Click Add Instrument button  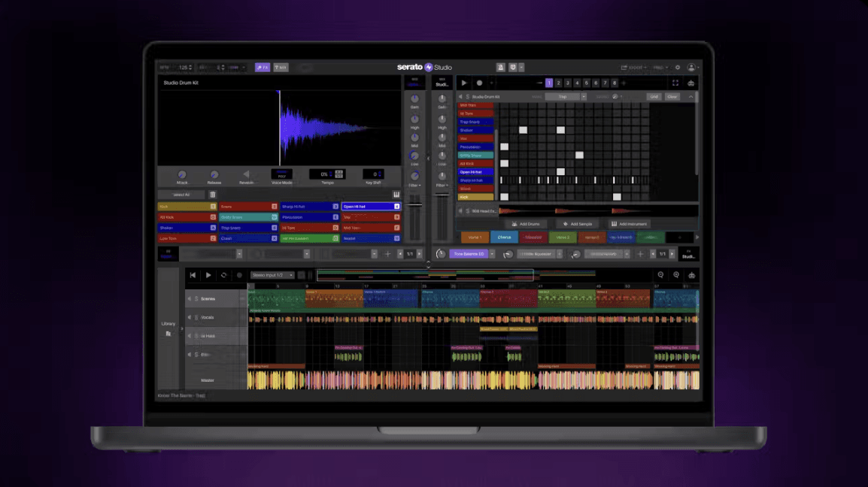629,224
